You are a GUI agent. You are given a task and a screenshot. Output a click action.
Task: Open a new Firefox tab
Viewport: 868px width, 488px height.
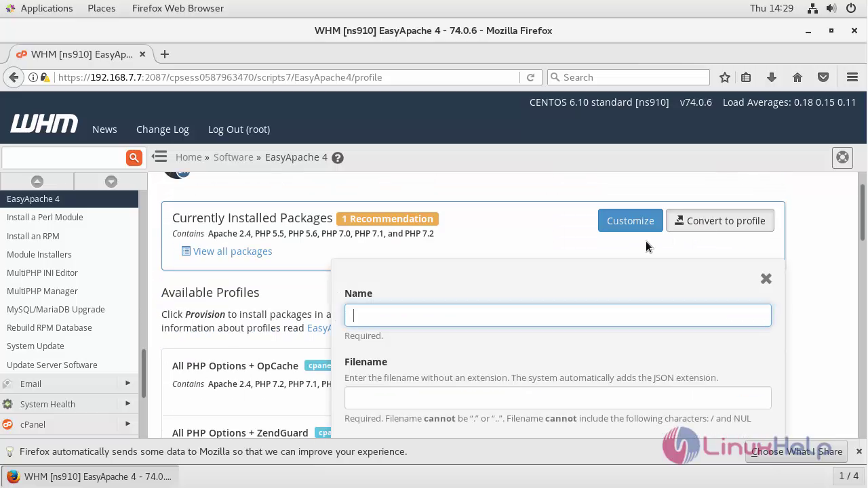[x=165, y=54]
